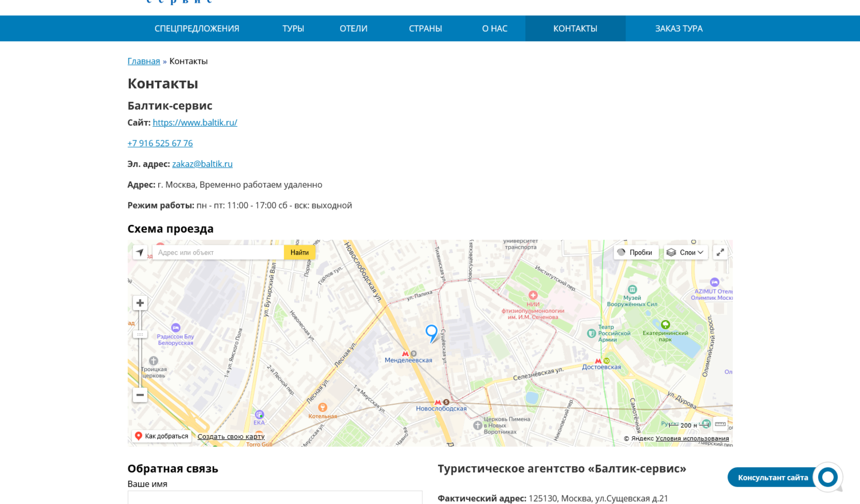Click email link zakaz@baltik.ru
This screenshot has height=504, width=860.
[x=202, y=164]
